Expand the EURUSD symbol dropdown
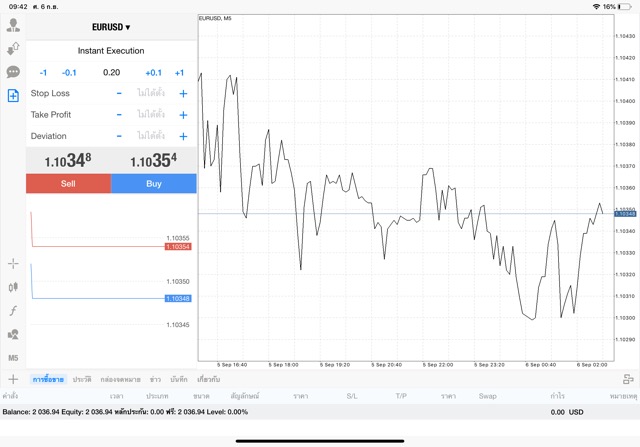 [111, 26]
